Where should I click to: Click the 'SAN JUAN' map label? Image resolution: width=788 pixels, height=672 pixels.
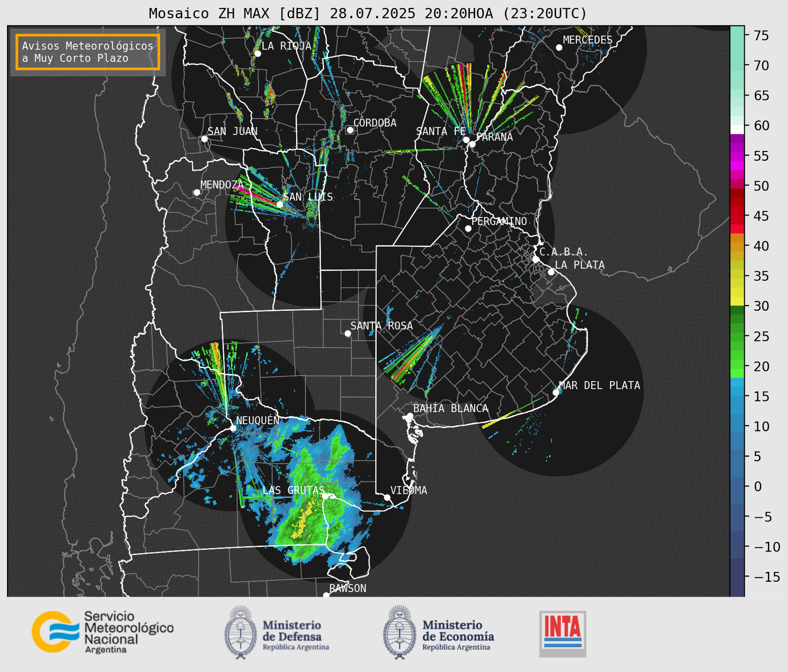pos(232,131)
